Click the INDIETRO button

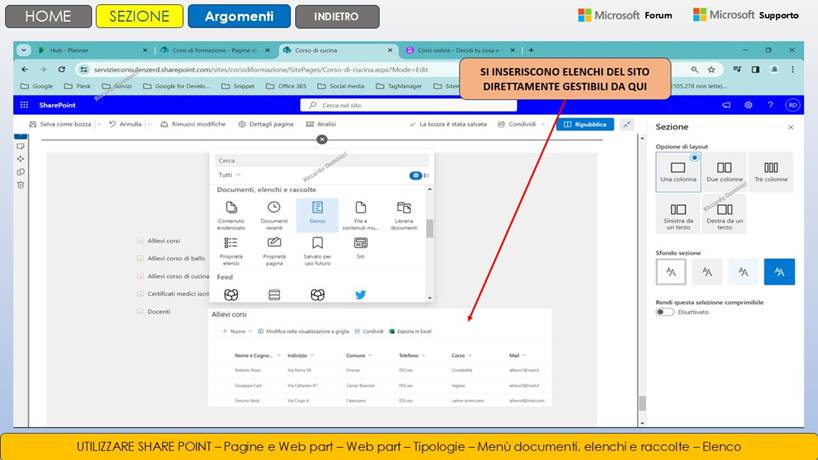point(337,16)
